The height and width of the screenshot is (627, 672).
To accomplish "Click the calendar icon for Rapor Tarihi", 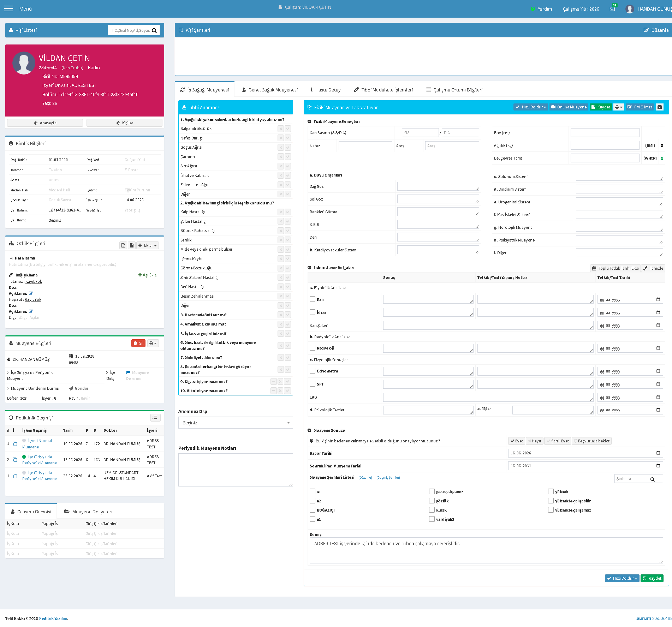I will pos(658,453).
